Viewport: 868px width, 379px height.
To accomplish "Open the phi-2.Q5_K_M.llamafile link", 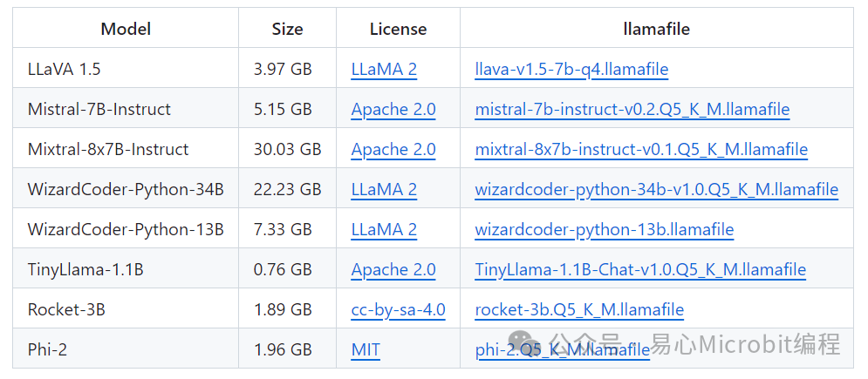I will [563, 349].
